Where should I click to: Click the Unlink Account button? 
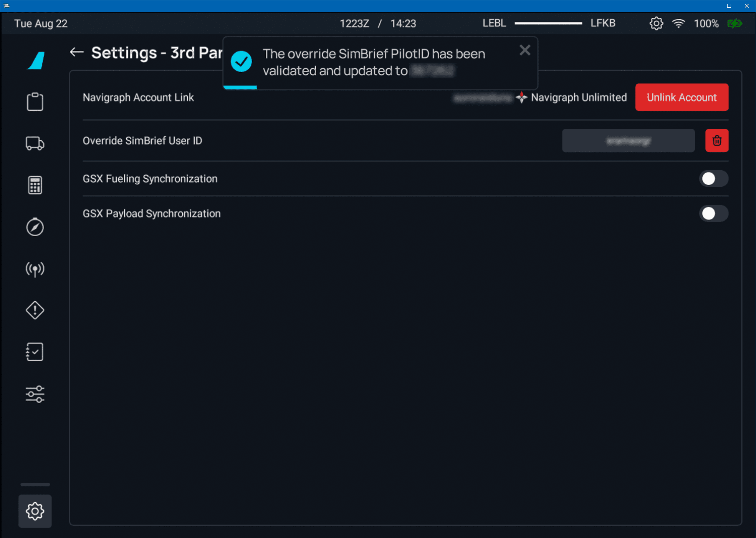point(682,98)
